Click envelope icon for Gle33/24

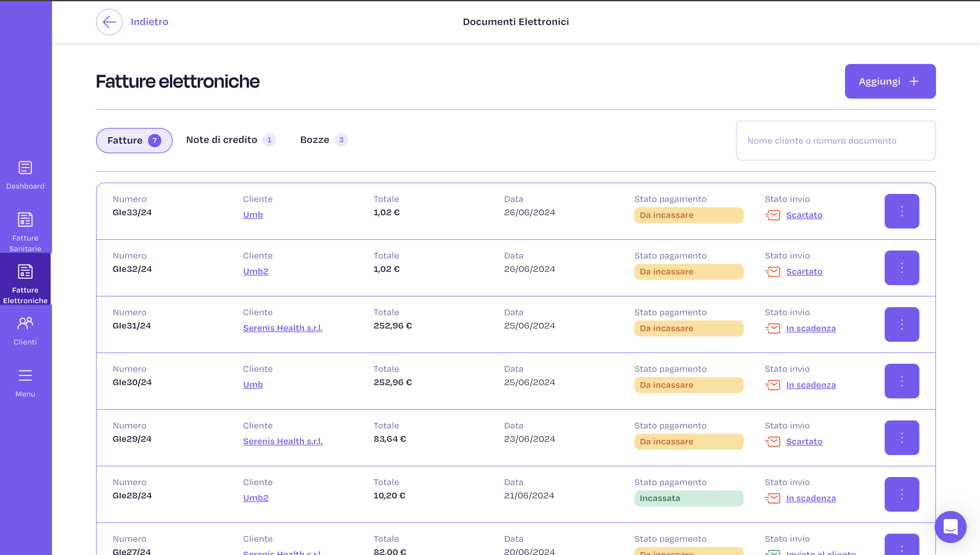click(773, 215)
